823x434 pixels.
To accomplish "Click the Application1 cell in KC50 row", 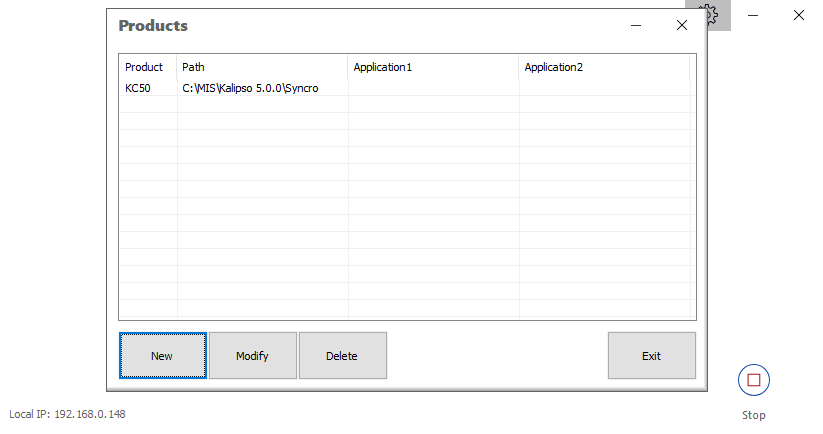I will point(433,88).
